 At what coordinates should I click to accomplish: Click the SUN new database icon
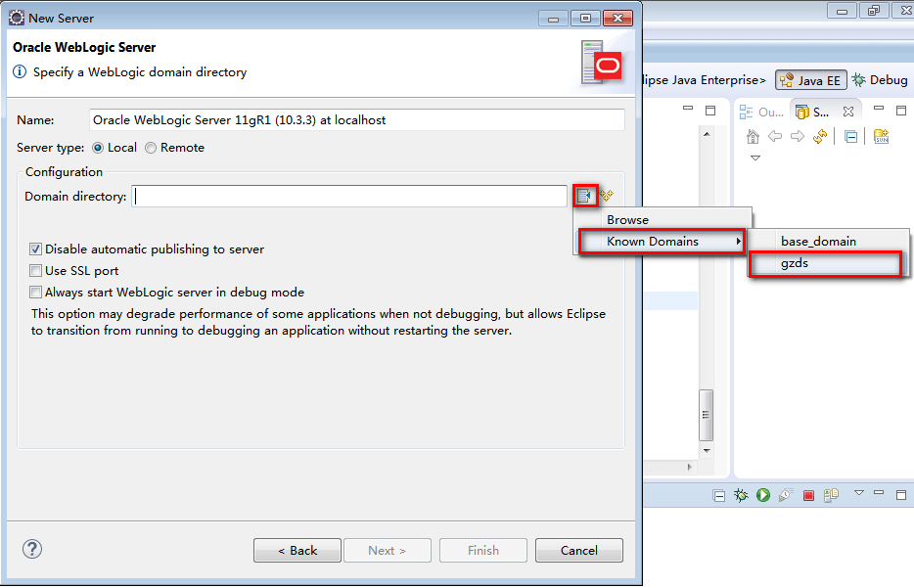click(882, 136)
